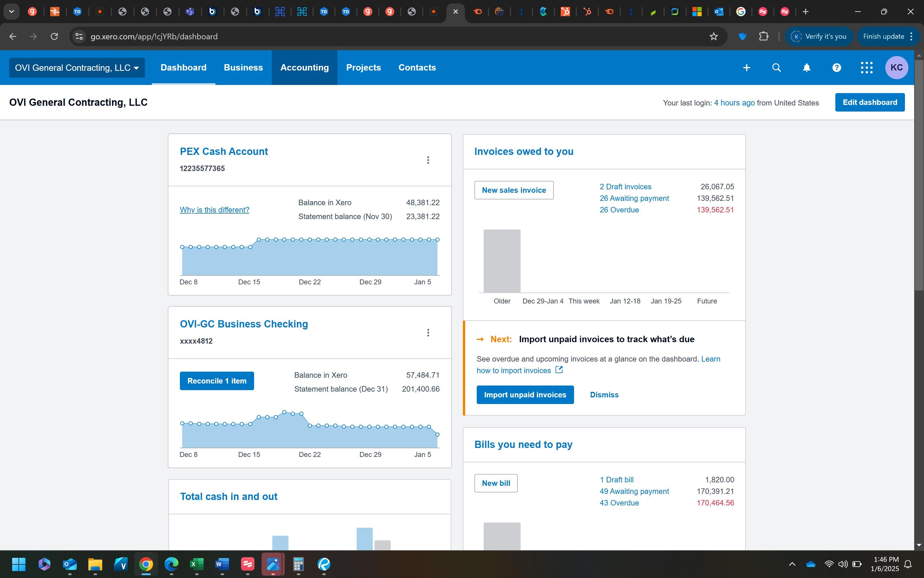
Task: Open a new browser tab
Action: (806, 12)
